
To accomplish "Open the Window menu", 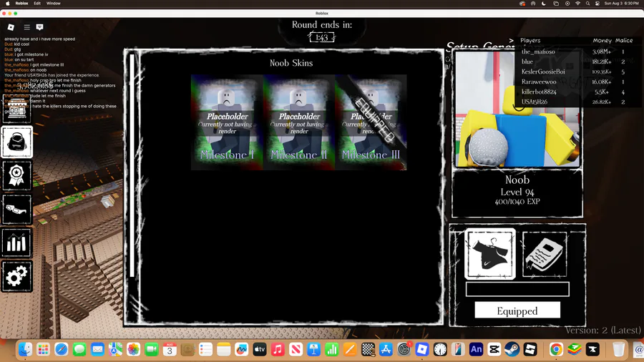I will tap(54, 4).
